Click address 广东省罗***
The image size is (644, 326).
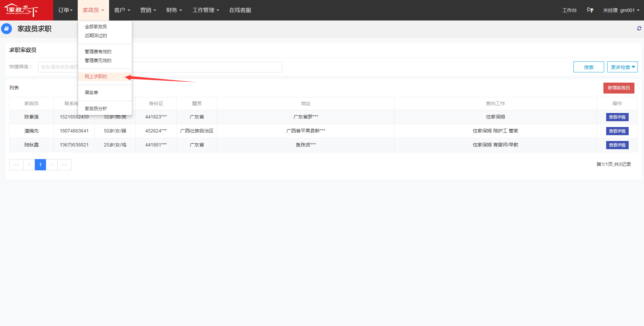pyautogui.click(x=306, y=117)
